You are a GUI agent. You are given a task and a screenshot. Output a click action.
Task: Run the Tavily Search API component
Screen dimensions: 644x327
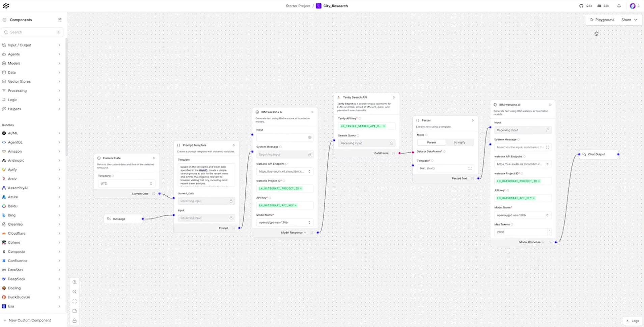pyautogui.click(x=394, y=98)
